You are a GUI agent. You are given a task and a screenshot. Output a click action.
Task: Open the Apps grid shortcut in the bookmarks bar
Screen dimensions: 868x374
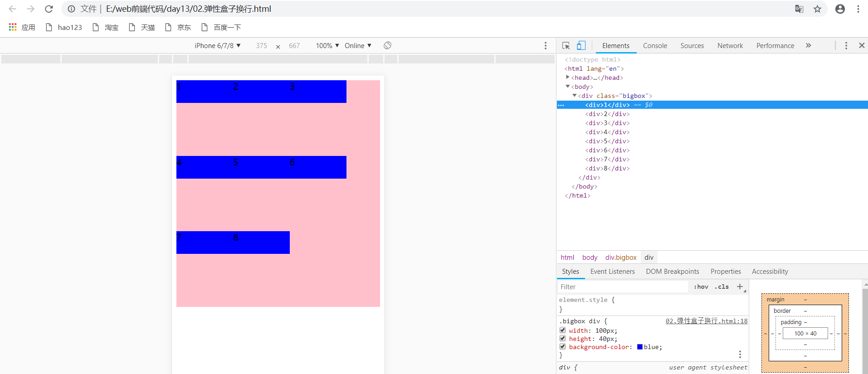tap(22, 27)
